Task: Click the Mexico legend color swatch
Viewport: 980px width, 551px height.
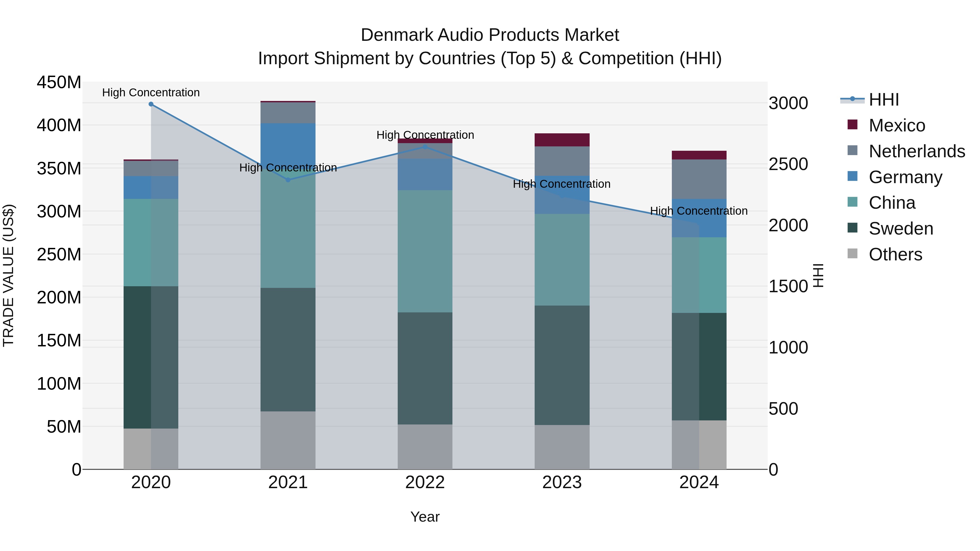Action: pyautogui.click(x=853, y=125)
